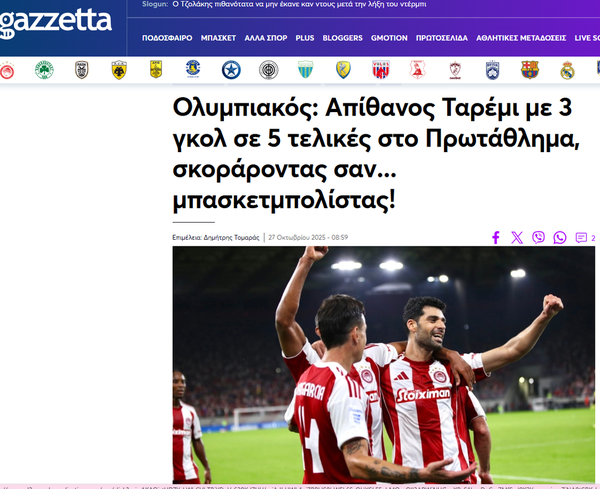Share the article on X
This screenshot has height=489, width=600.
(x=517, y=238)
